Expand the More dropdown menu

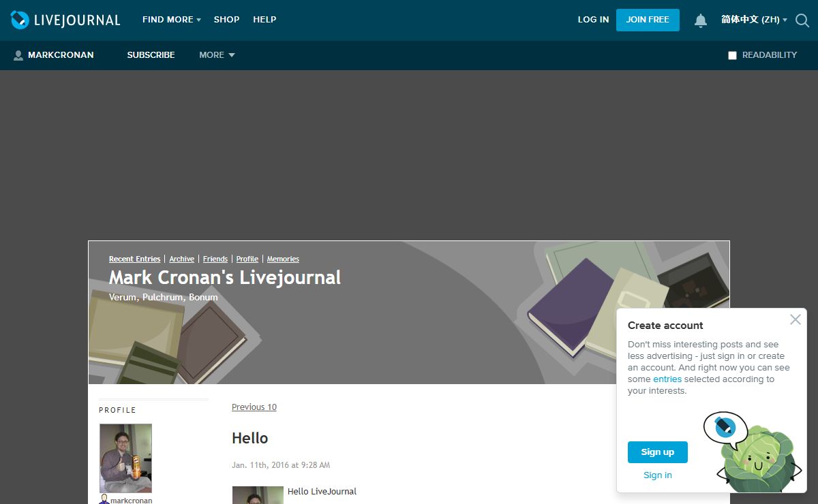point(217,55)
